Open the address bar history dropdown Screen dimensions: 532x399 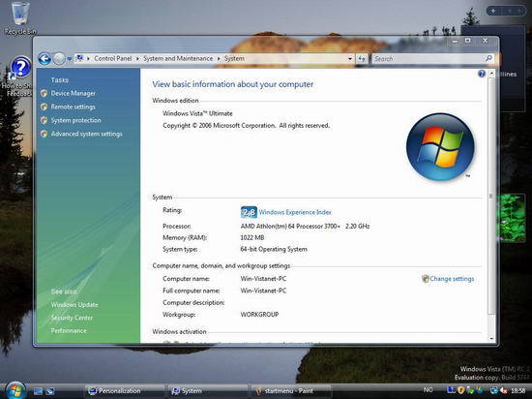[350, 59]
